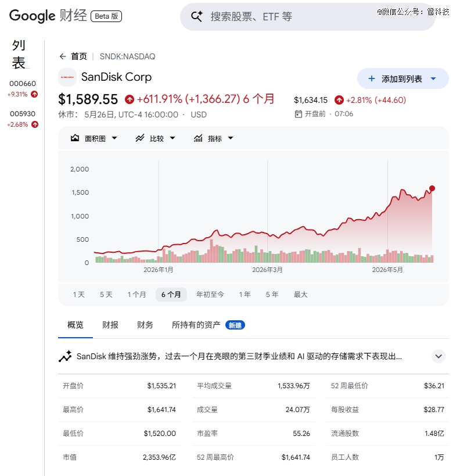Click the 最低价 value $1,520.00
The height and width of the screenshot is (476, 460).
[x=160, y=433]
